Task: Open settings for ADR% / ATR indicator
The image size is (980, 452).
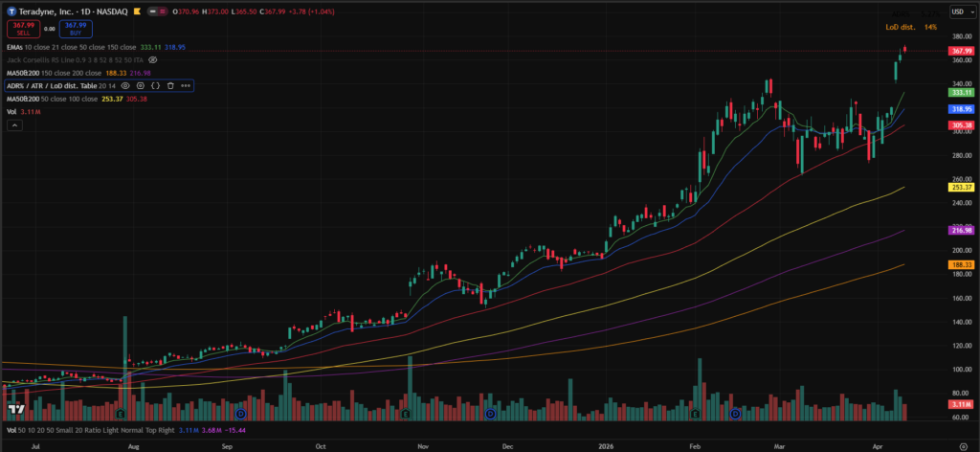Action: 140,85
